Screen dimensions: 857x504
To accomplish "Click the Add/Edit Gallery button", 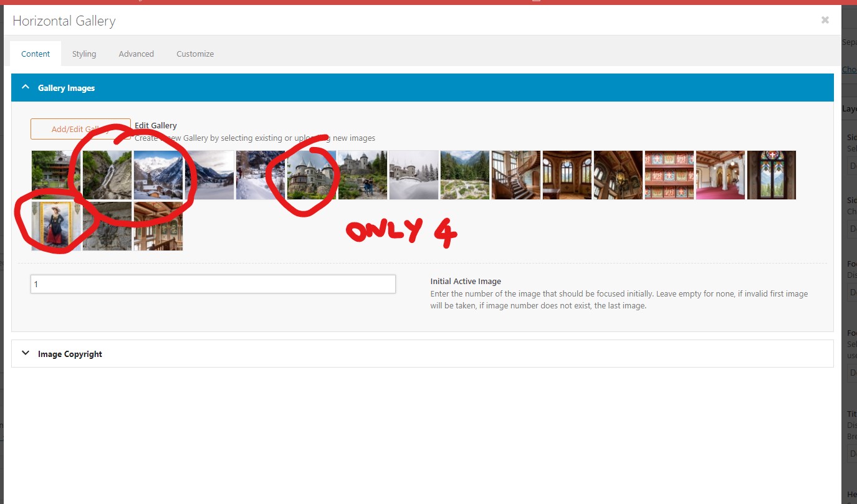I will (80, 129).
